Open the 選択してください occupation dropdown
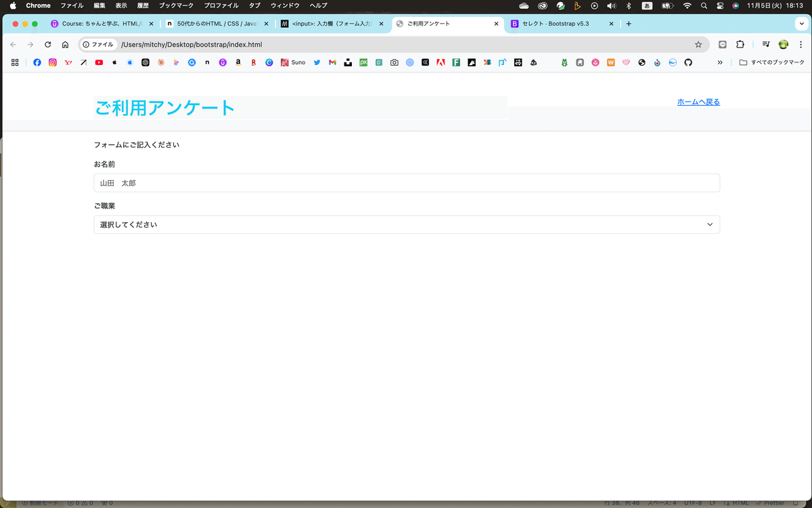This screenshot has width=812, height=508. (406, 224)
